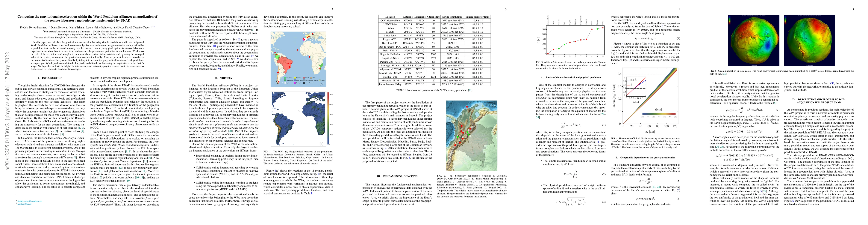This screenshot has width=868, height=225.
Task: Click the 'TABLE I' caption below the table
Action: pyautogui.click(x=434, y=90)
